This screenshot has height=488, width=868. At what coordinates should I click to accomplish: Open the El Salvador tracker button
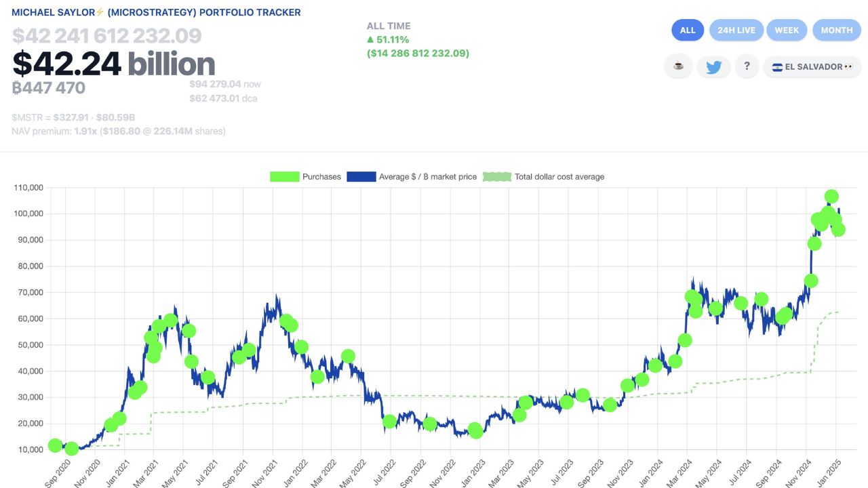(812, 66)
